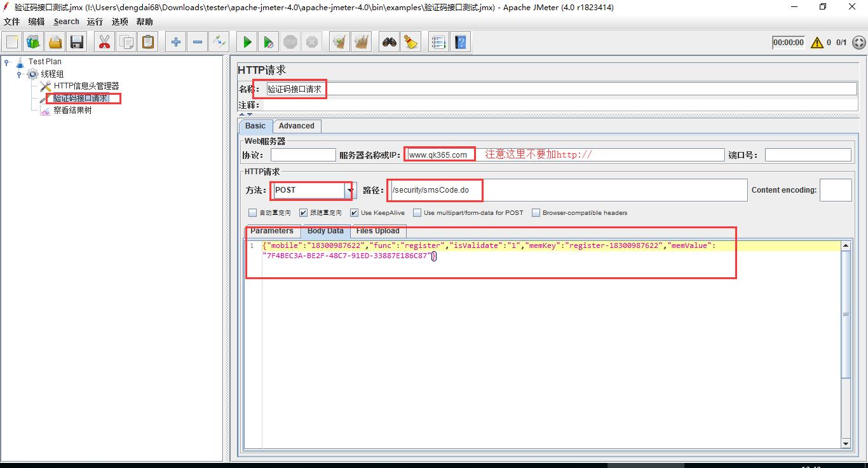
Task: Paste with the clipboard icon
Action: point(147,42)
